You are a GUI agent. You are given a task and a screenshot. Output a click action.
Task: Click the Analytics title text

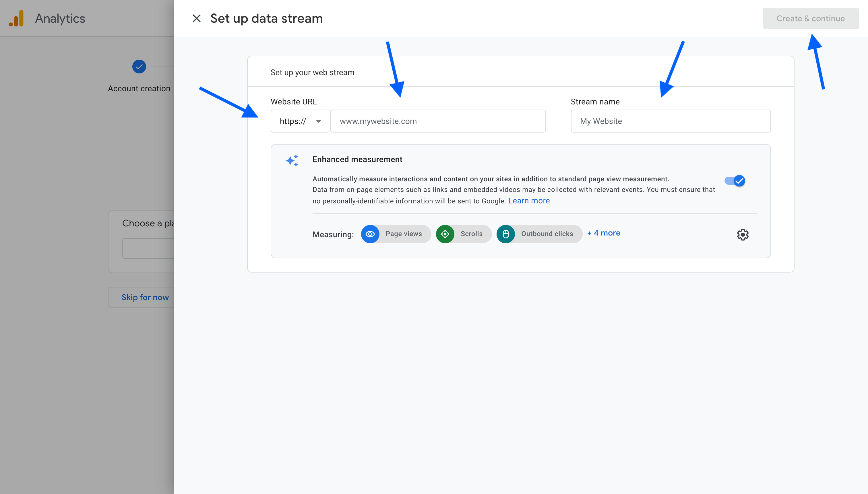pyautogui.click(x=60, y=18)
